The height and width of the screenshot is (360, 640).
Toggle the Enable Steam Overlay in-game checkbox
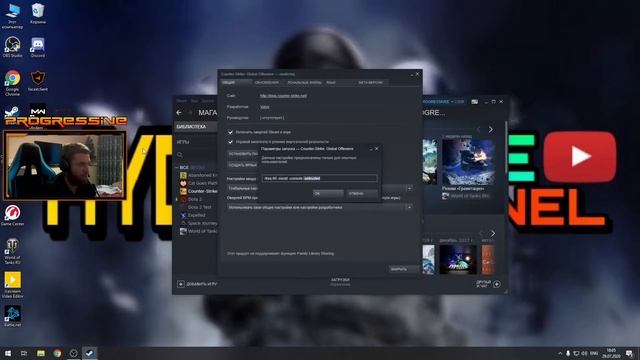pyautogui.click(x=230, y=132)
